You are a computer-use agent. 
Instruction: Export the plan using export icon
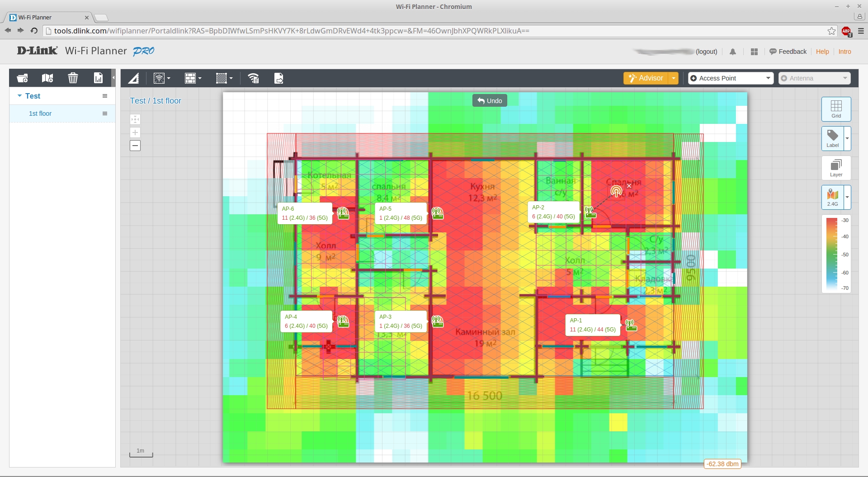pos(279,78)
